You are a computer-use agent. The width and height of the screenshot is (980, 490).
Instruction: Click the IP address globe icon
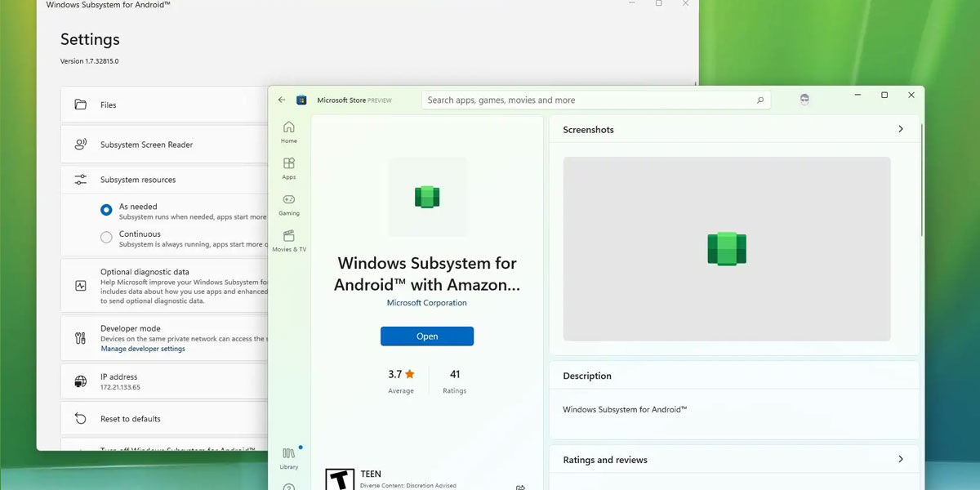[x=81, y=381]
